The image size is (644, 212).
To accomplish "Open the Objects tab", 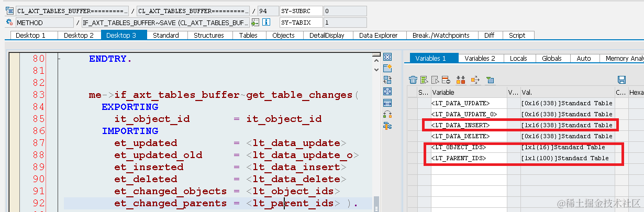I will pyautogui.click(x=283, y=35).
